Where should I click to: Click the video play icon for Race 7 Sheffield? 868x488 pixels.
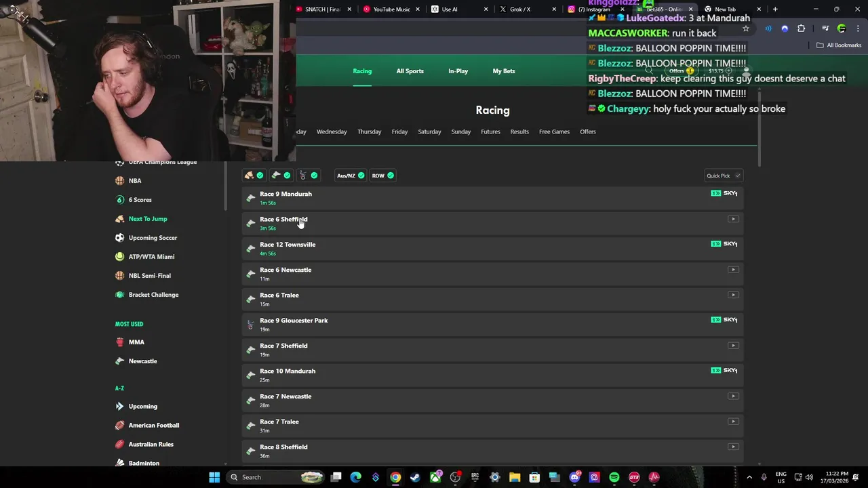pyautogui.click(x=733, y=346)
